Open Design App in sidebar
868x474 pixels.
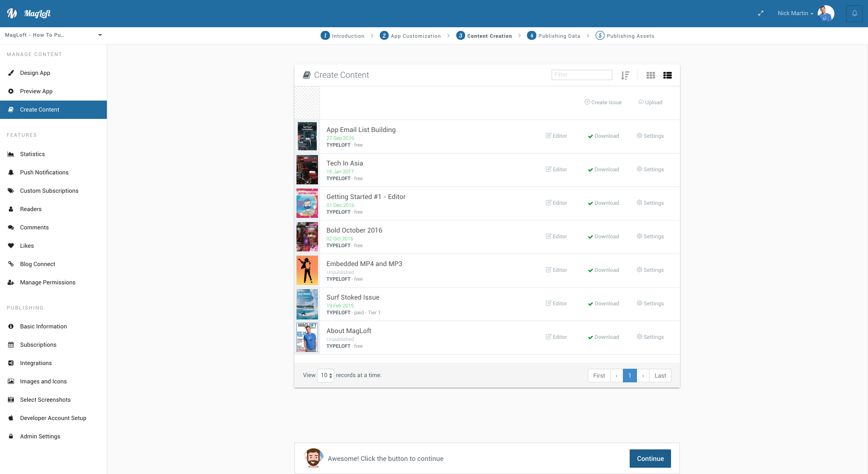(53, 73)
